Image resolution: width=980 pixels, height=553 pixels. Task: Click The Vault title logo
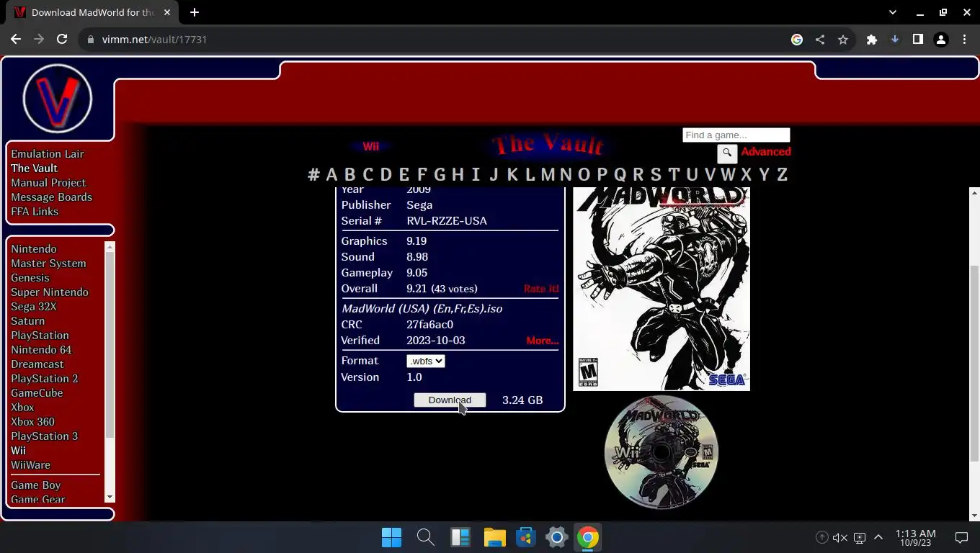pyautogui.click(x=548, y=145)
